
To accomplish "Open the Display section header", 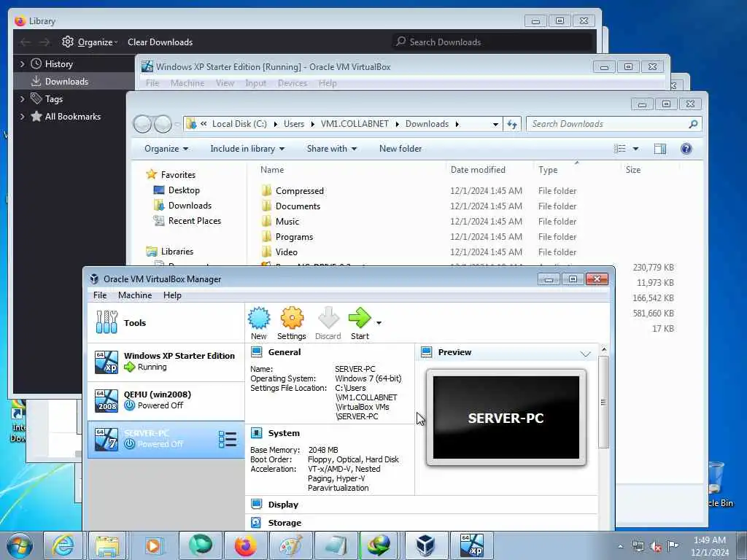I will coord(283,505).
